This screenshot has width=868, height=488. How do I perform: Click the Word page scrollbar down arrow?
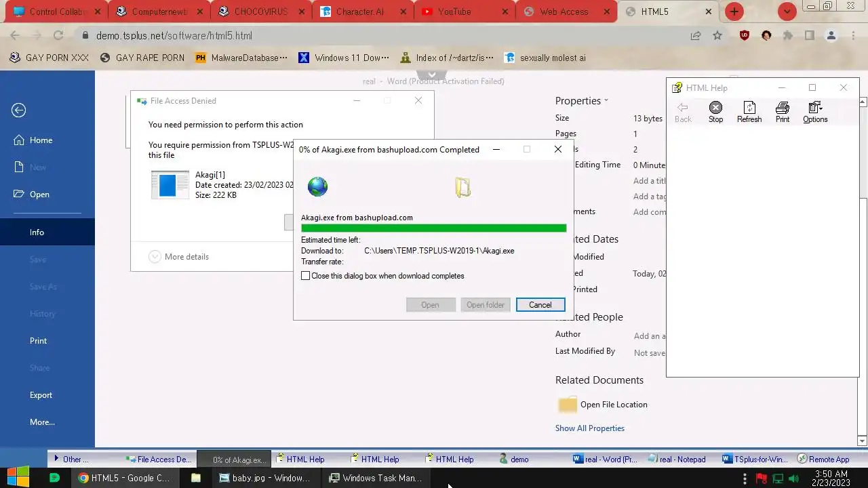pos(863,441)
